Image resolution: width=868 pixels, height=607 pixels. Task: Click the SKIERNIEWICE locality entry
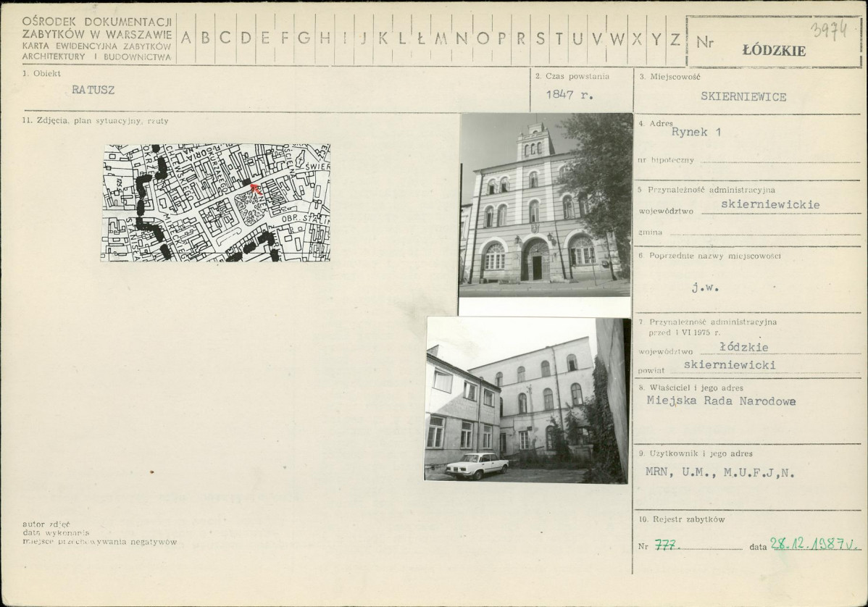(x=743, y=97)
